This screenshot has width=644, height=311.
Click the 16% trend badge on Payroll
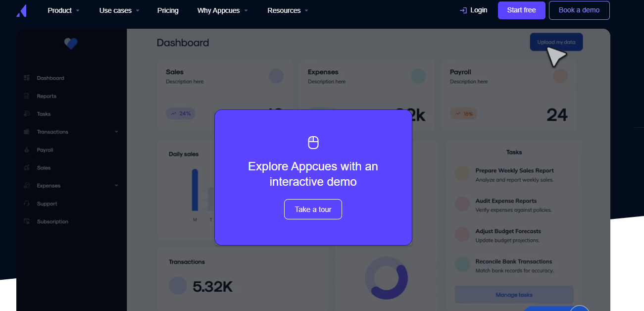click(x=464, y=113)
